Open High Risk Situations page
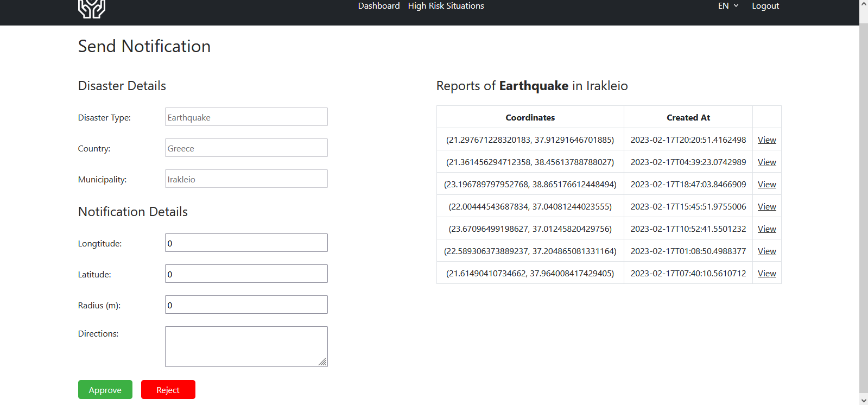Screen dimensions: 868x405 coord(446,6)
